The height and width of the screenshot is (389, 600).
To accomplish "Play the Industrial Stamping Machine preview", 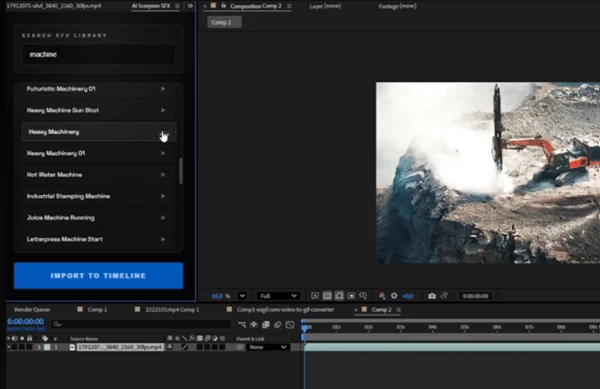I will click(163, 196).
